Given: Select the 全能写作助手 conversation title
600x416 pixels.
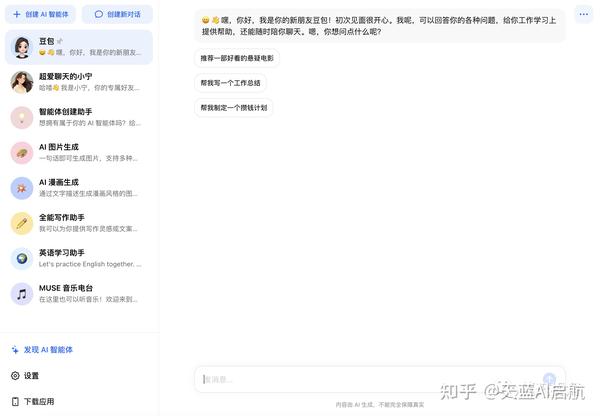Looking at the screenshot, I should coord(62,217).
